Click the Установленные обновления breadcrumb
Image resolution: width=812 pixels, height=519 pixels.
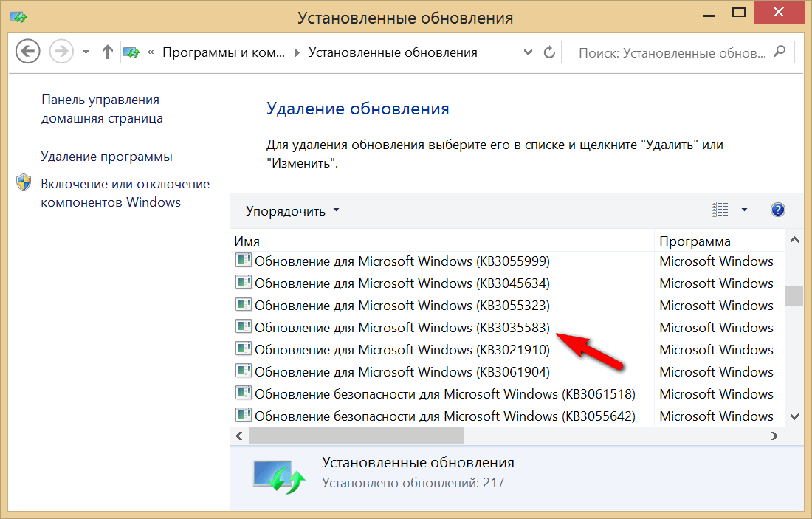(393, 53)
